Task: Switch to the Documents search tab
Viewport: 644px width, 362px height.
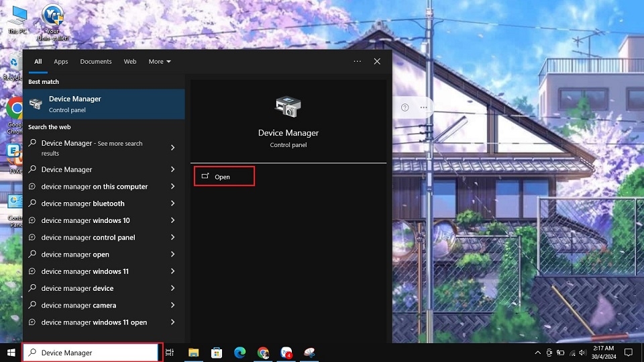Action: point(96,62)
